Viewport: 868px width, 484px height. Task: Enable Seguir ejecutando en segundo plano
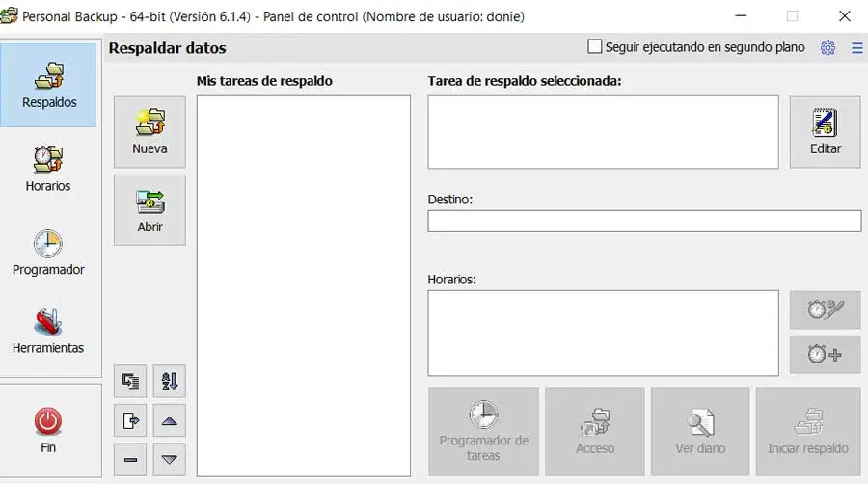pos(595,46)
